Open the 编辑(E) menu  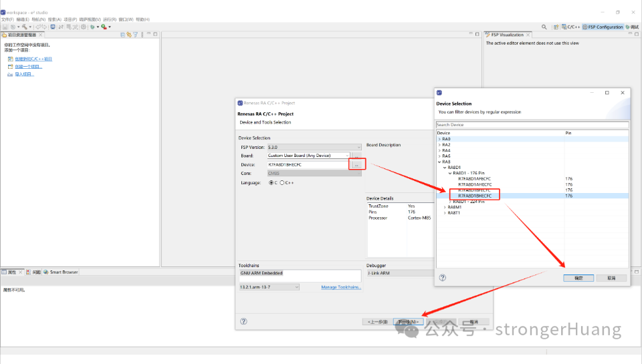click(x=23, y=19)
